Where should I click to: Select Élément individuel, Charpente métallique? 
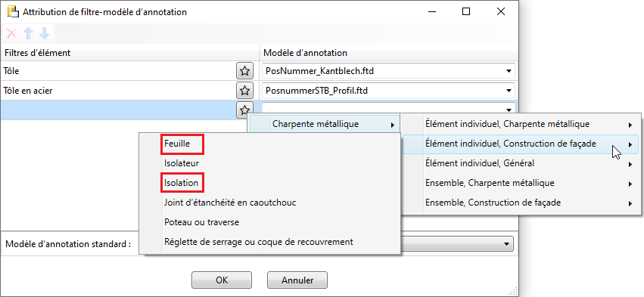click(521, 124)
